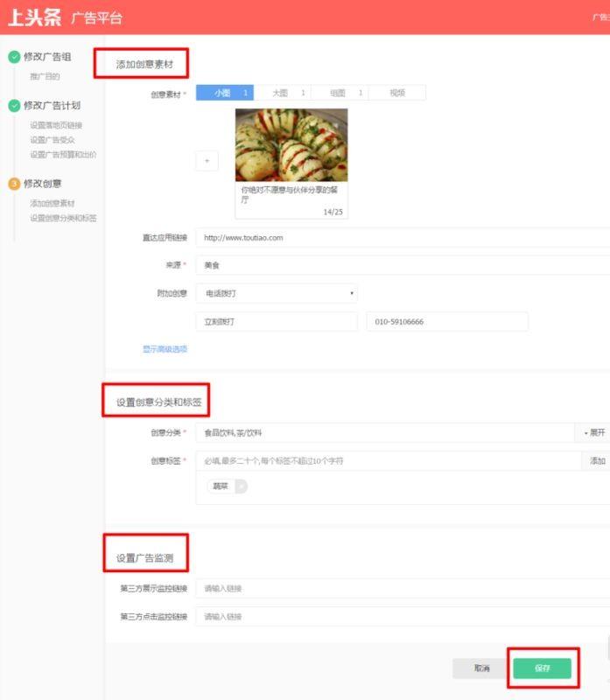Select the 组图 material tab
610x700 pixels.
(x=340, y=93)
